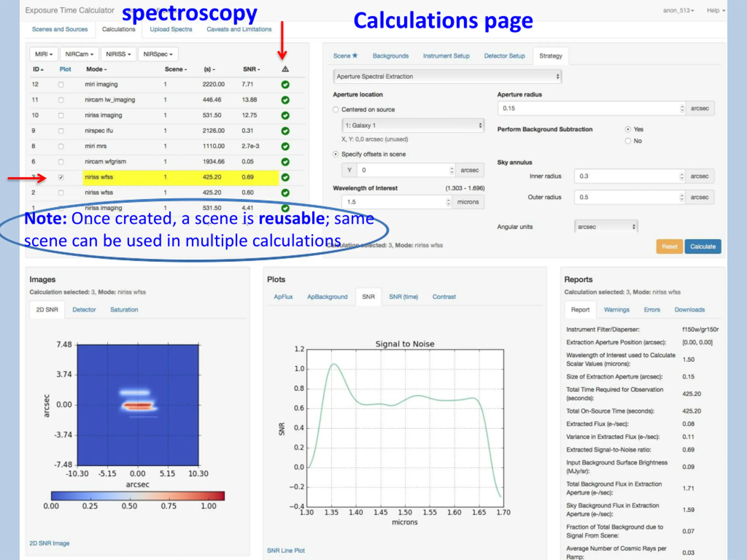Viewport: 747px width, 560px height.
Task: Click green check icon in highlighted niriss wfss row
Action: click(285, 177)
